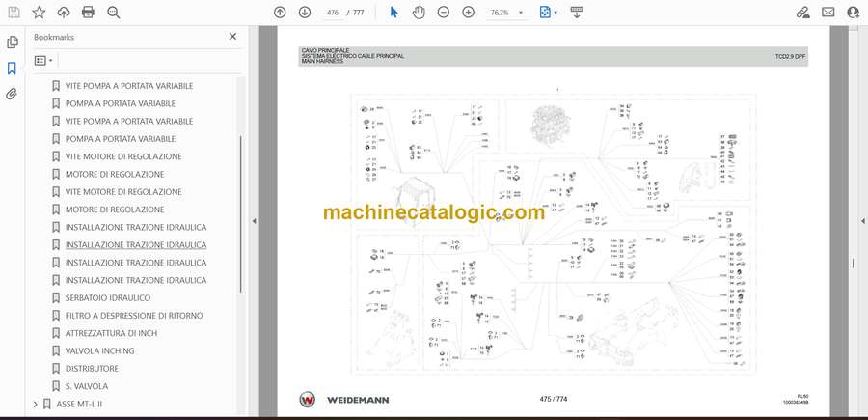Click the bookmarks list scrollbar
The width and height of the screenshot is (868, 420).
(x=240, y=214)
